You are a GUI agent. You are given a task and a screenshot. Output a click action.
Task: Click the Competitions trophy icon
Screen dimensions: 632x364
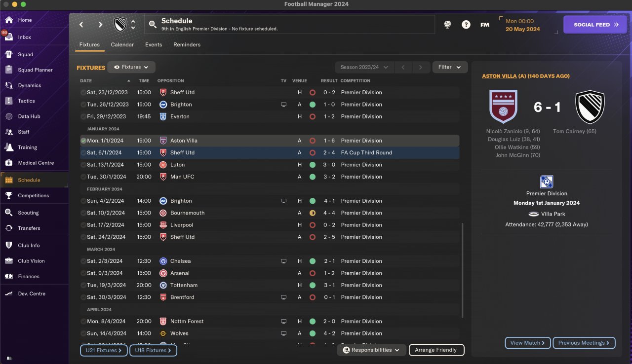9,195
